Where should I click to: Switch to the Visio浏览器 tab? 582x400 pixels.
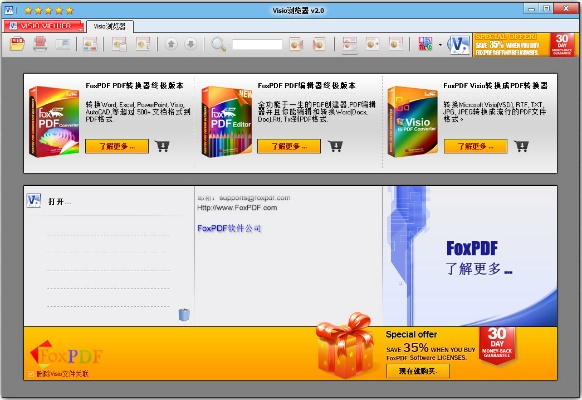pos(110,26)
